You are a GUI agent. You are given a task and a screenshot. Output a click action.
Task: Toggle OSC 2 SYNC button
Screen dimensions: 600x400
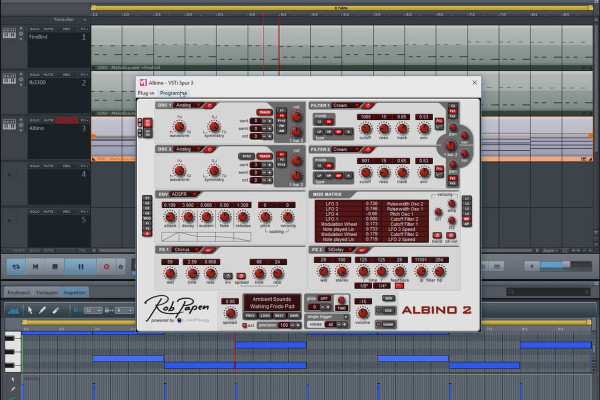pyautogui.click(x=246, y=156)
